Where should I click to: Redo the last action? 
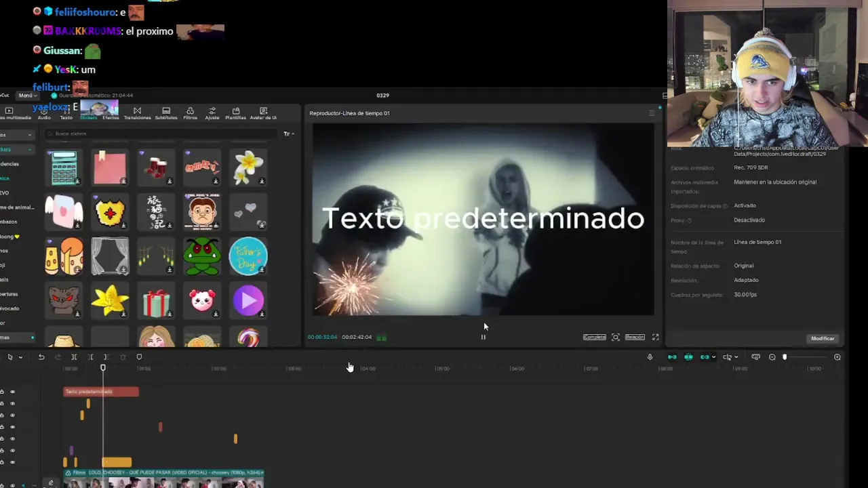coord(58,357)
